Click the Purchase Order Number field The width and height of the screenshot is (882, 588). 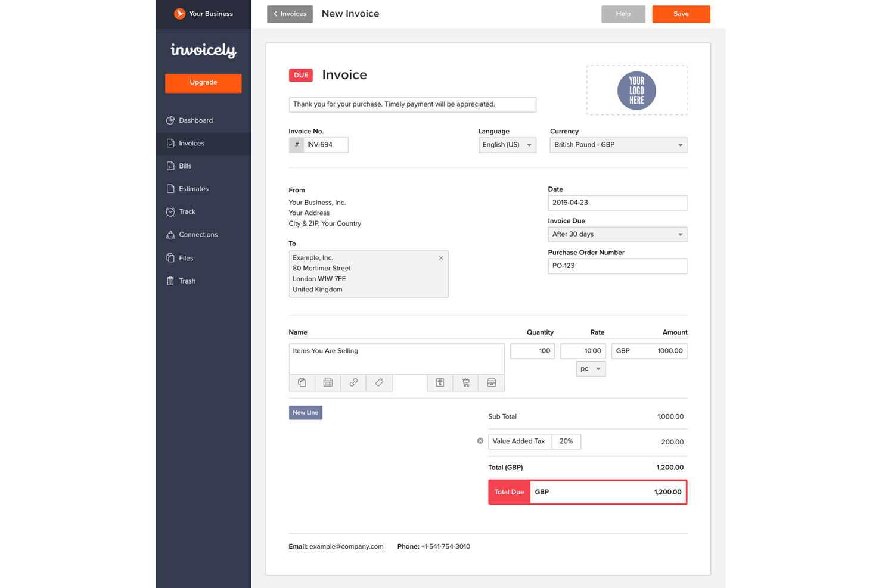coord(617,266)
